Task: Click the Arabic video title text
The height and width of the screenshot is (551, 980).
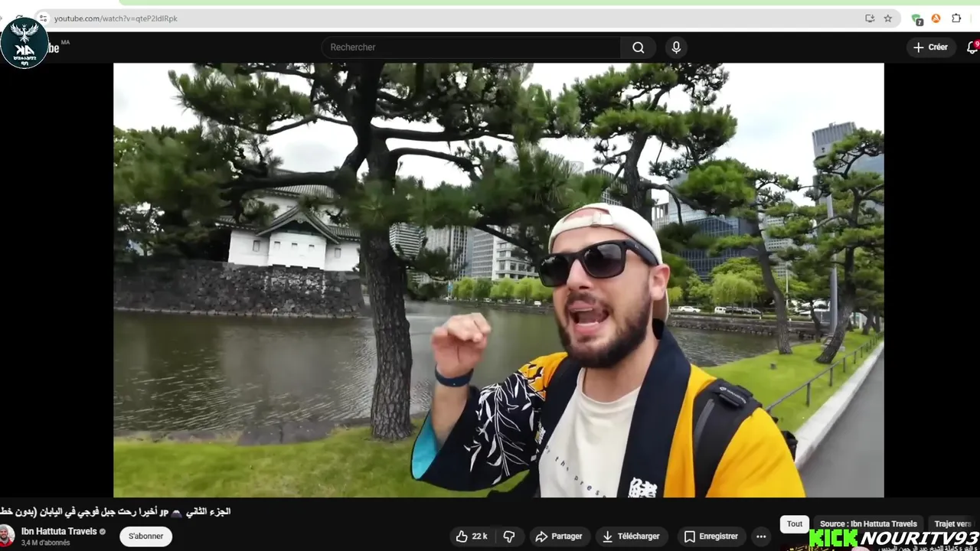Action: 115,511
